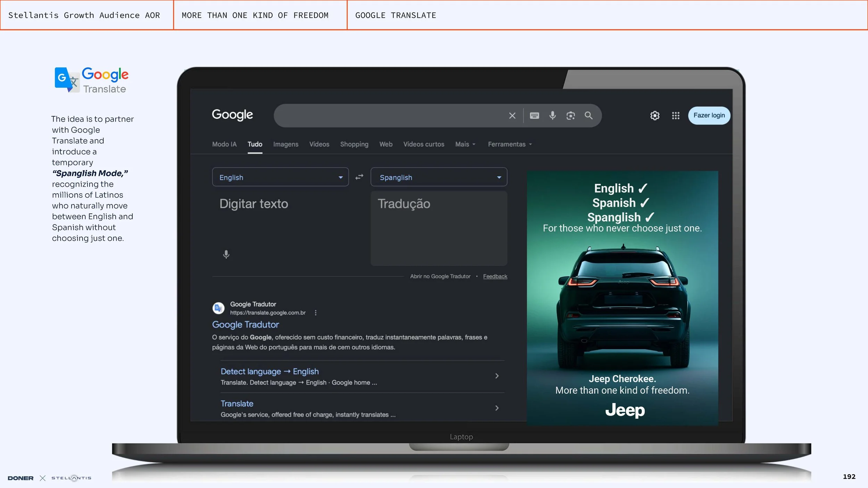Open the on-screen keyboard icon
868x488 pixels.
(x=534, y=116)
